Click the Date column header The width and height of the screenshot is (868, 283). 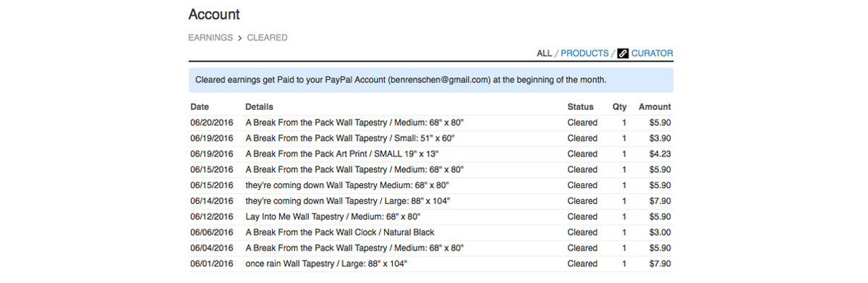tap(200, 107)
